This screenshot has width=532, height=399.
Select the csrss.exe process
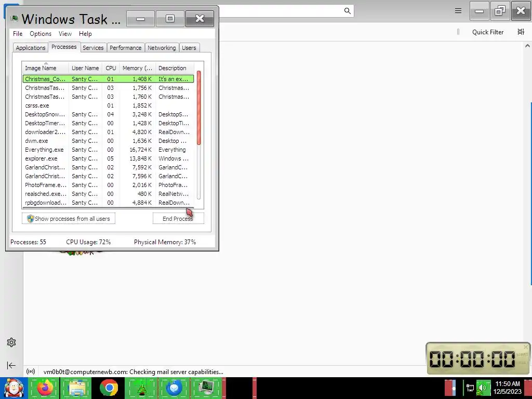click(108, 105)
